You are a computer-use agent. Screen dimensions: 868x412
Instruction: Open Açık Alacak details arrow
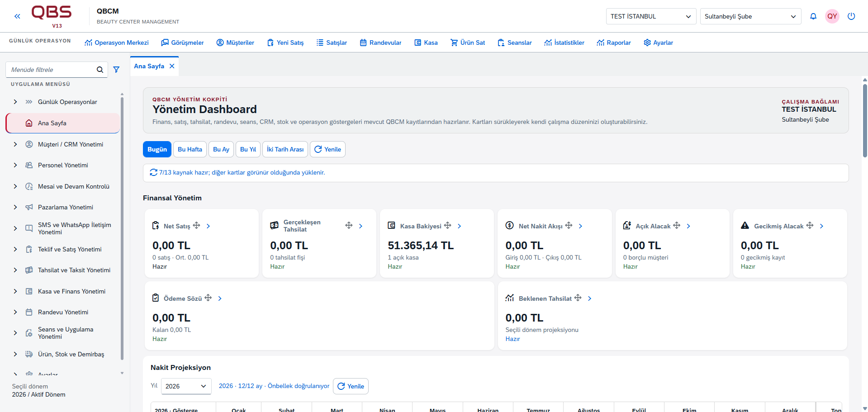[x=688, y=226]
